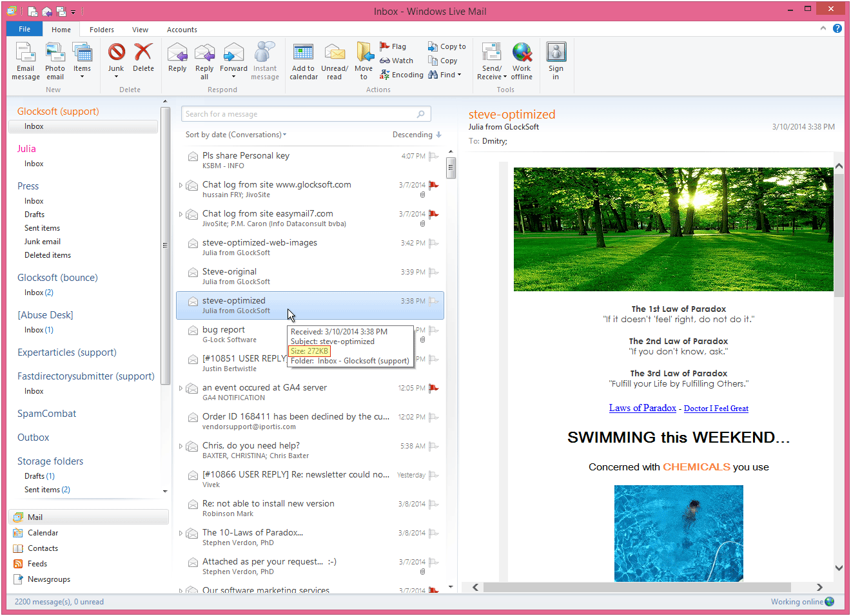
Task: Toggle flag on 'steve-optimized-web-images' message
Action: [434, 243]
